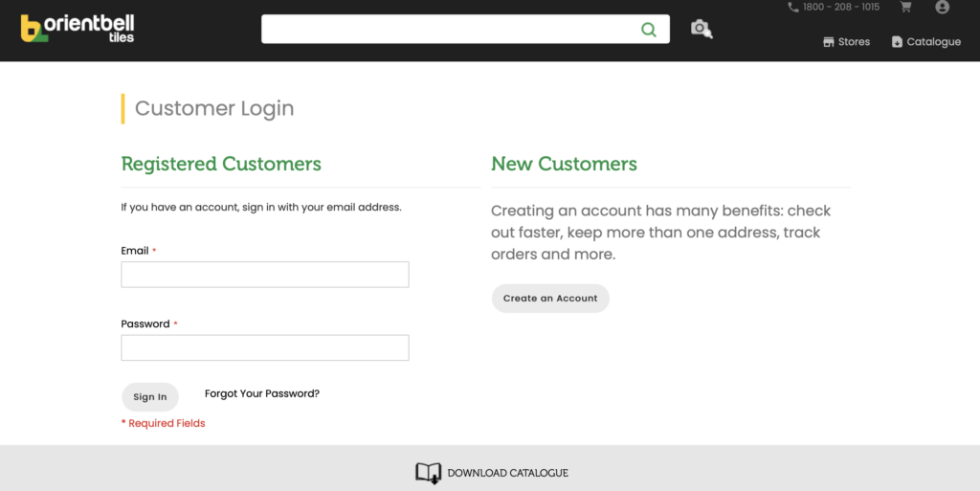Focus the top search input box
980x491 pixels.
click(450, 30)
